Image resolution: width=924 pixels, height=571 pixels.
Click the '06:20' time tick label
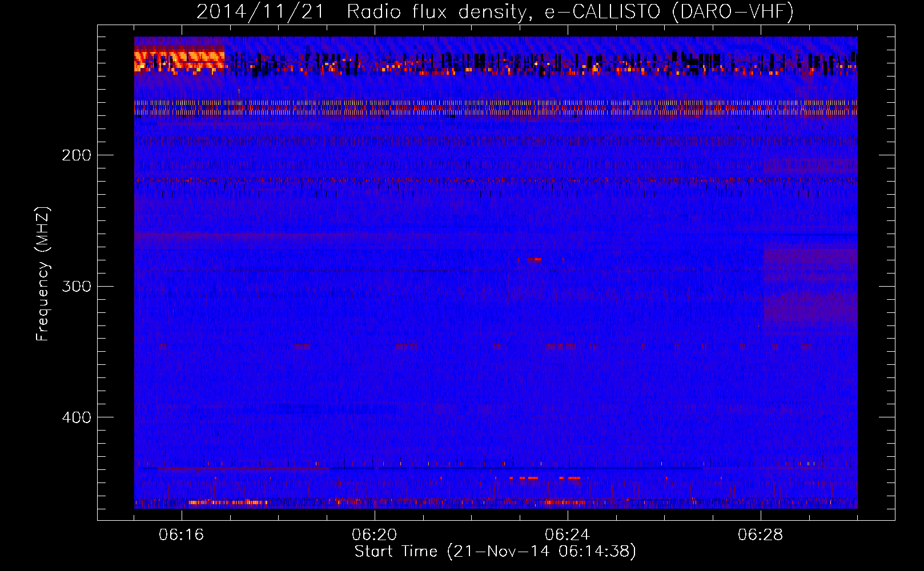pyautogui.click(x=375, y=535)
